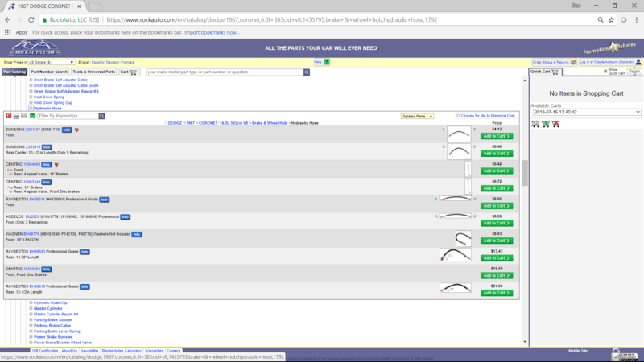Image resolution: width=644 pixels, height=362 pixels.
Task: Click the catalog scrollbar down arrow
Action: (x=525, y=341)
